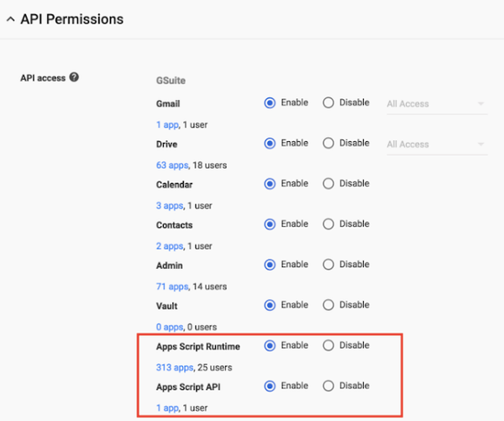Open the API access help icon
This screenshot has width=504, height=421.
pos(74,77)
